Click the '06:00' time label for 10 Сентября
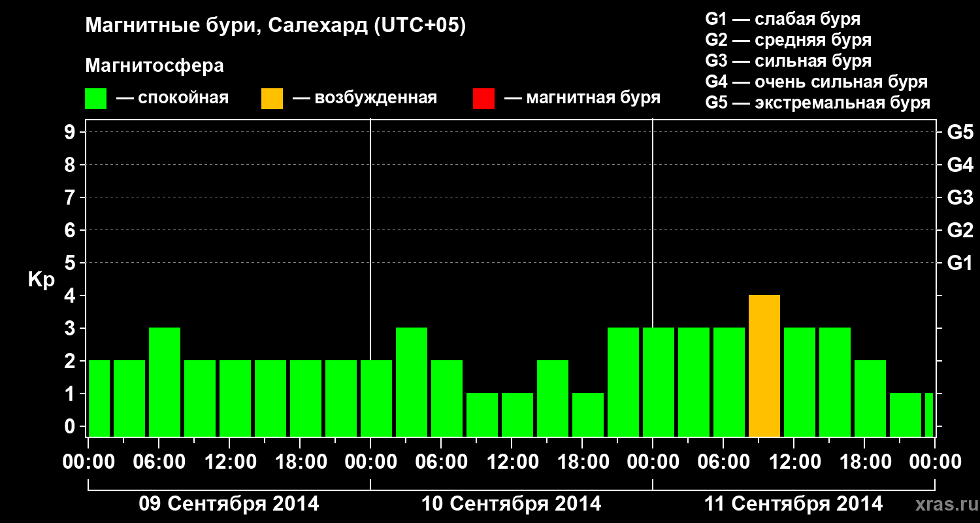 (441, 462)
